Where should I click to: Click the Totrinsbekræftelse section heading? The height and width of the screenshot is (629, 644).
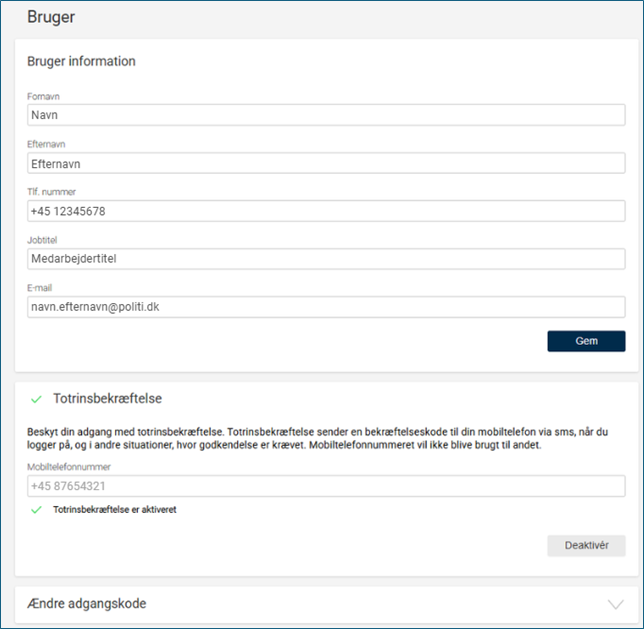pos(107,399)
